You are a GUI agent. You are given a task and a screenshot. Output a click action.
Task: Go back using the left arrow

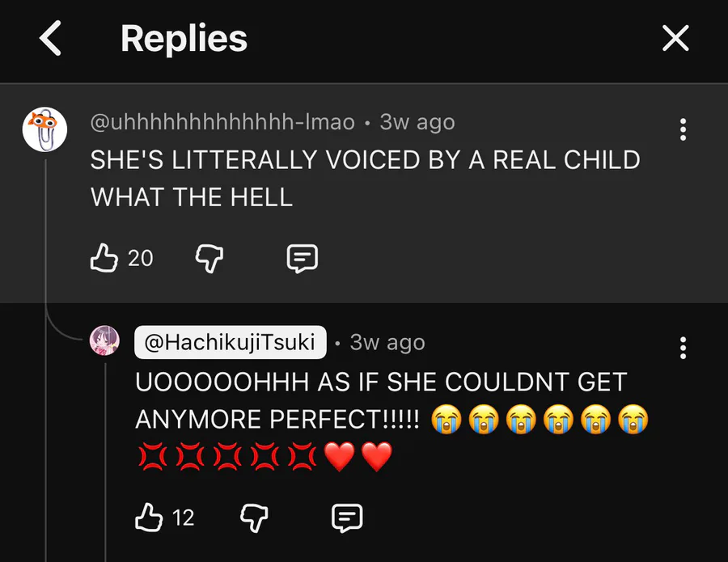51,39
